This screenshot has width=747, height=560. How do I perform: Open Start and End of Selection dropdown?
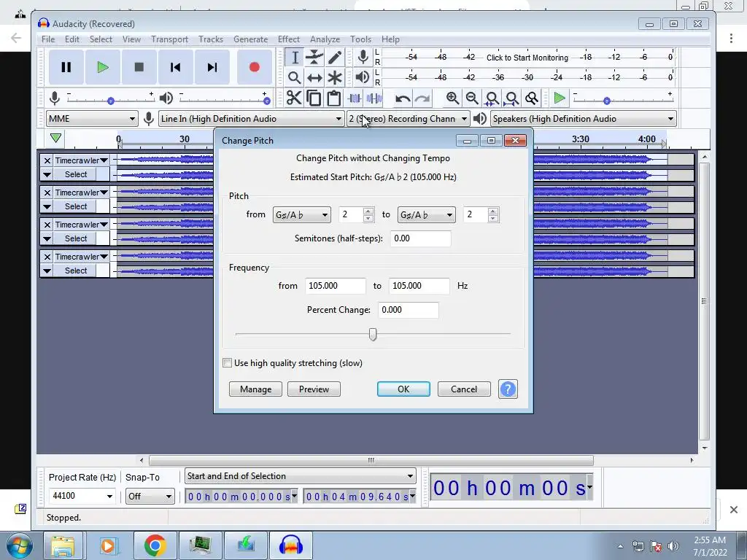(300, 476)
